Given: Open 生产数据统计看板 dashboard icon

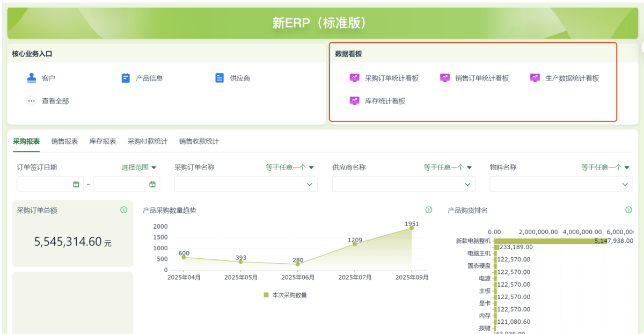Looking at the screenshot, I should (535, 78).
